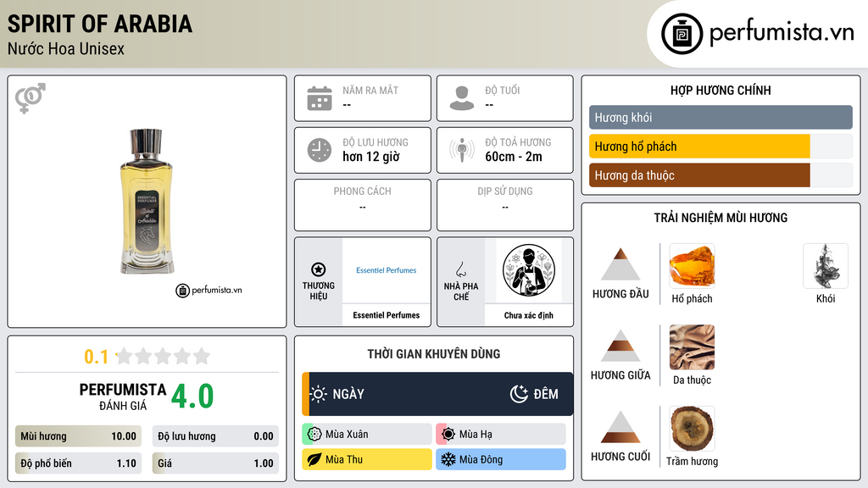Click the clock icon for Độ lưu hương

pos(320,150)
